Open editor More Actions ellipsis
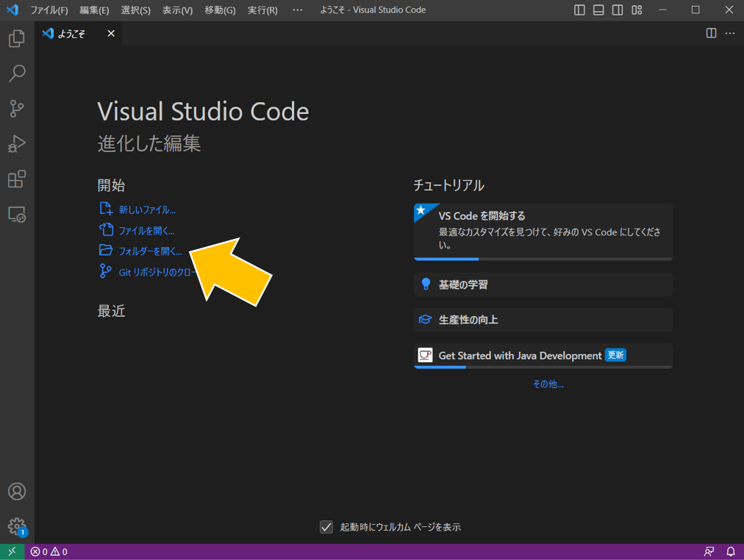744x560 pixels. click(730, 33)
